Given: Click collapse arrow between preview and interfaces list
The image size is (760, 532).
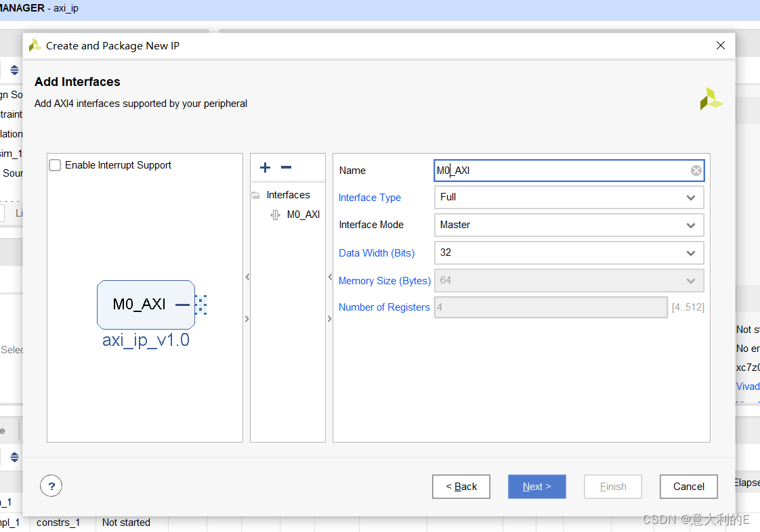Looking at the screenshot, I should point(247,277).
